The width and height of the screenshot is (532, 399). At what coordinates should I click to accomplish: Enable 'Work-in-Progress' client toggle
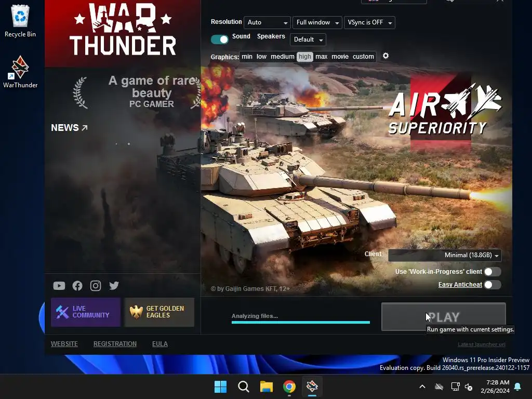(x=493, y=271)
